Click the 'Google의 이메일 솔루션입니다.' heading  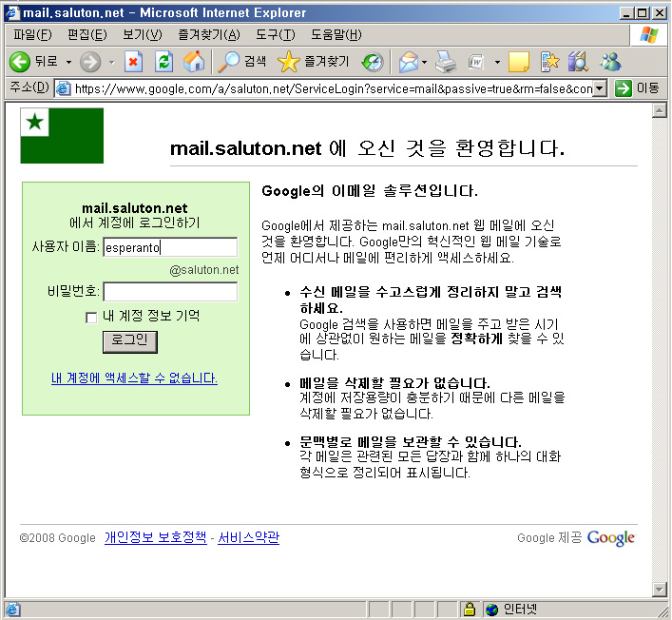(x=370, y=191)
